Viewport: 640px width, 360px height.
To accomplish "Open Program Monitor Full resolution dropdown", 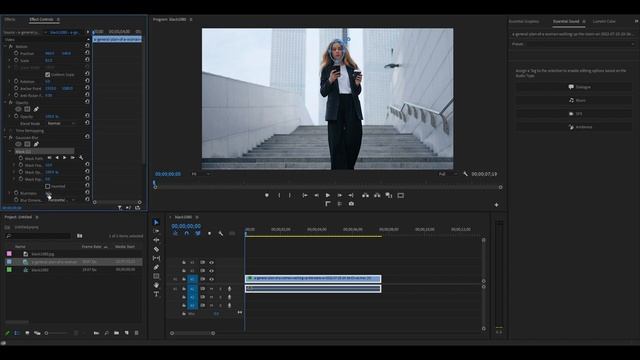I will [447, 174].
